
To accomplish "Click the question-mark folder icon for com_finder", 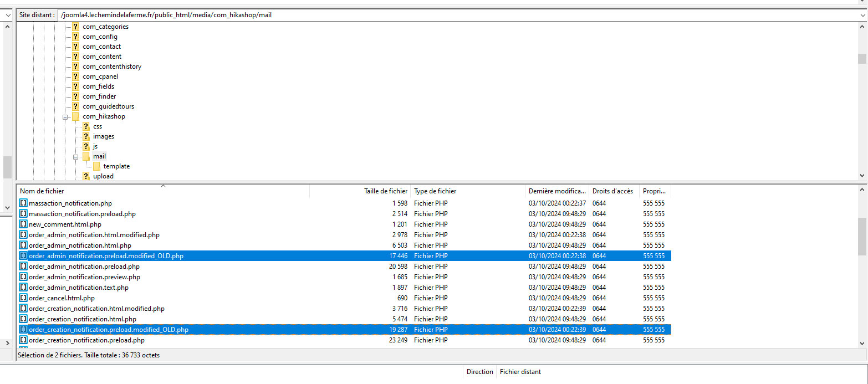I will pos(75,96).
